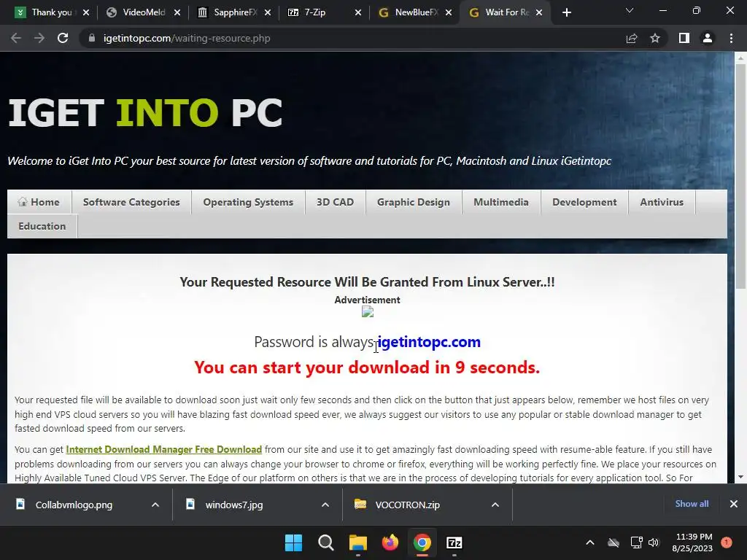
Task: Open the Chrome three-dot menu
Action: 731,38
